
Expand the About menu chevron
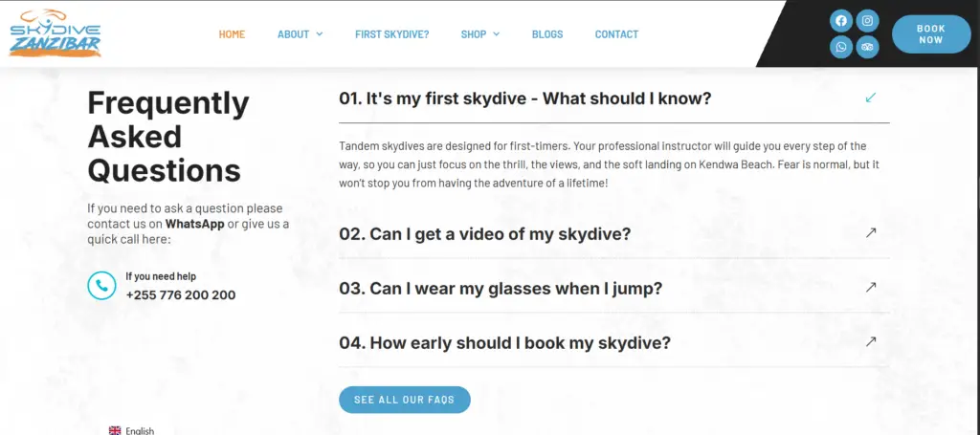coord(320,34)
